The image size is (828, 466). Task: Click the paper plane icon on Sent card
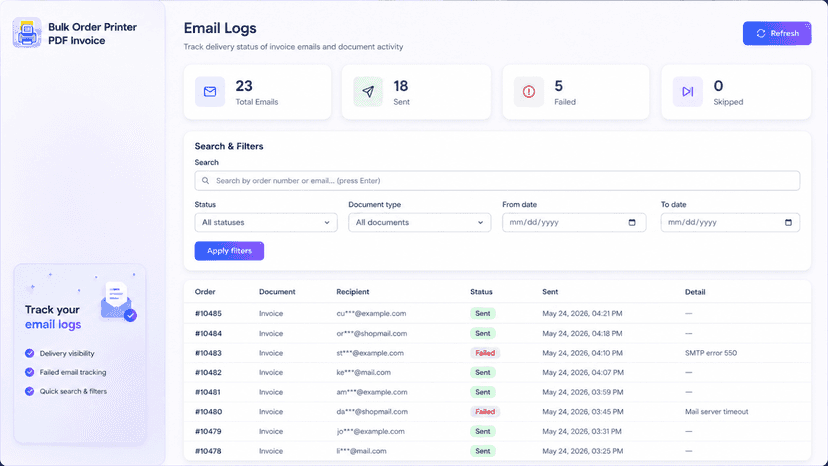pos(368,91)
